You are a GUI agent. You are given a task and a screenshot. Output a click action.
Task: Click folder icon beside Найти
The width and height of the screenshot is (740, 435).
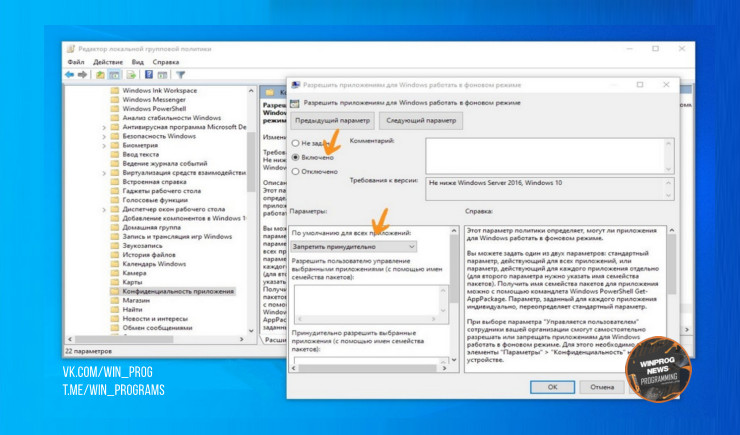tap(115, 310)
